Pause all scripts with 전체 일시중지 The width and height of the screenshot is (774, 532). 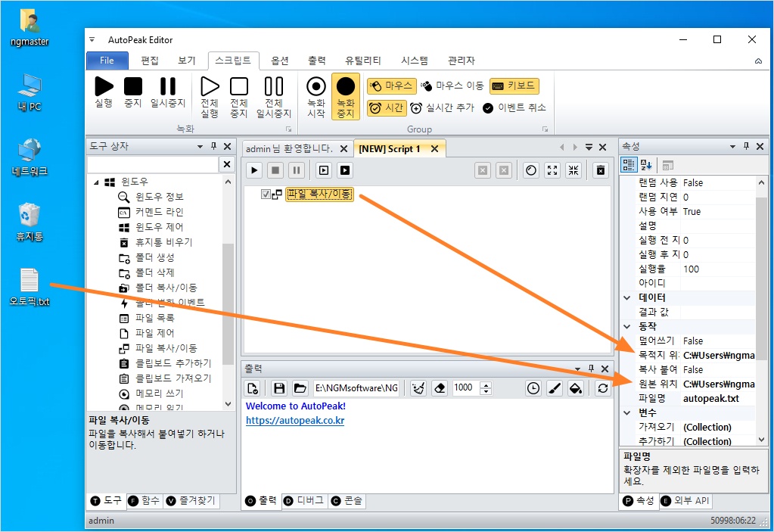273,97
